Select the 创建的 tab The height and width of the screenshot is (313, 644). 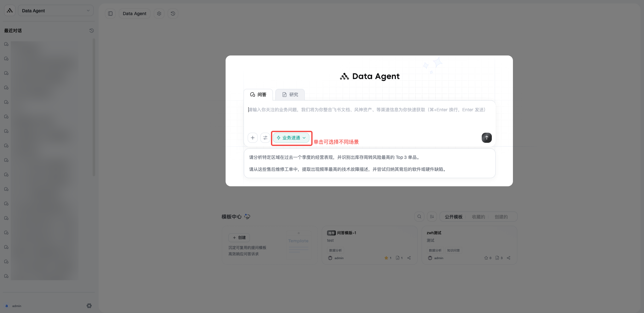click(x=501, y=217)
